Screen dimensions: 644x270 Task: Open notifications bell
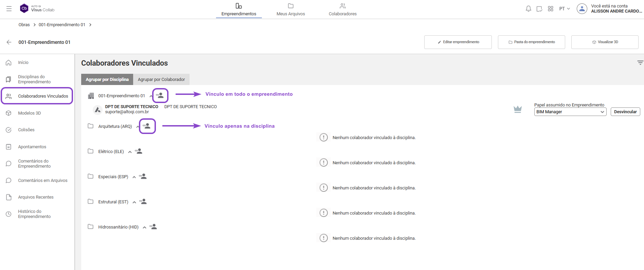[x=528, y=9]
